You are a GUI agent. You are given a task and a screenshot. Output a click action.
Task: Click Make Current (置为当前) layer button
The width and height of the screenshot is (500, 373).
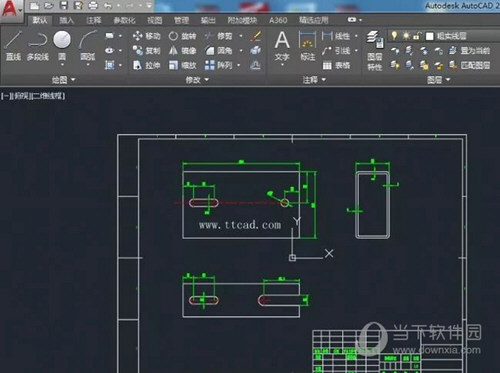click(x=470, y=51)
